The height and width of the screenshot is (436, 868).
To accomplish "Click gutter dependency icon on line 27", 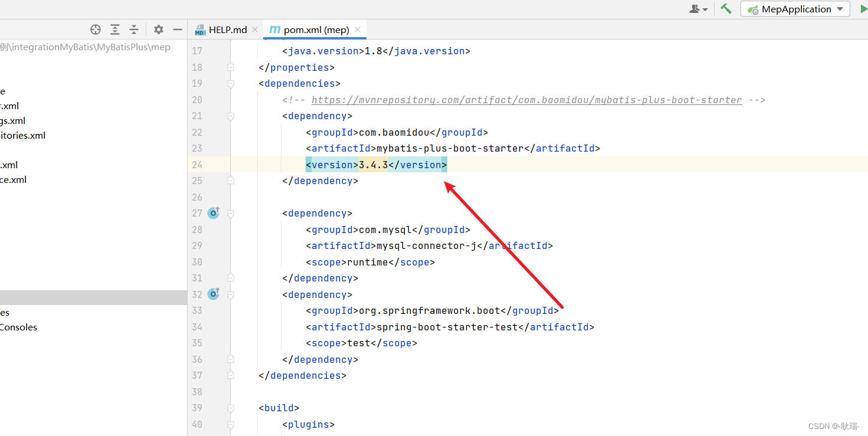I will 214,213.
